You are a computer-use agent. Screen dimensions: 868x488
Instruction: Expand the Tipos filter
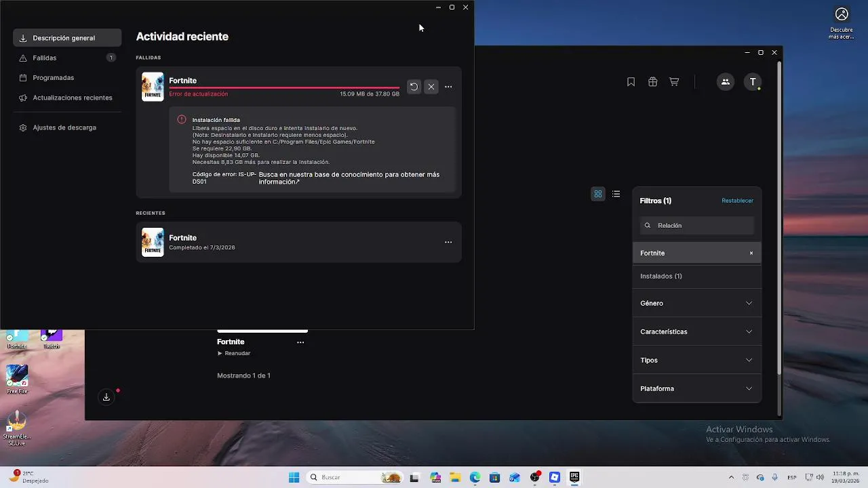(697, 360)
